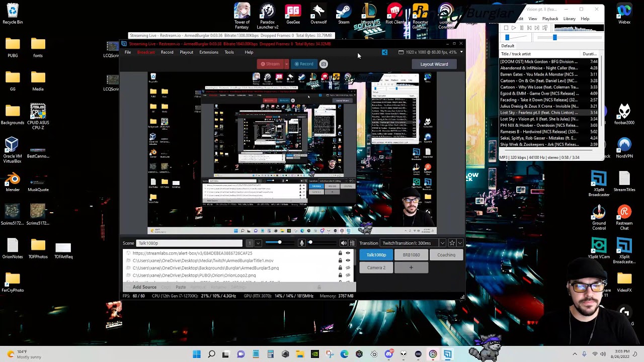The width and height of the screenshot is (644, 362).
Task: Expand the scene number dropdown
Action: point(258,243)
